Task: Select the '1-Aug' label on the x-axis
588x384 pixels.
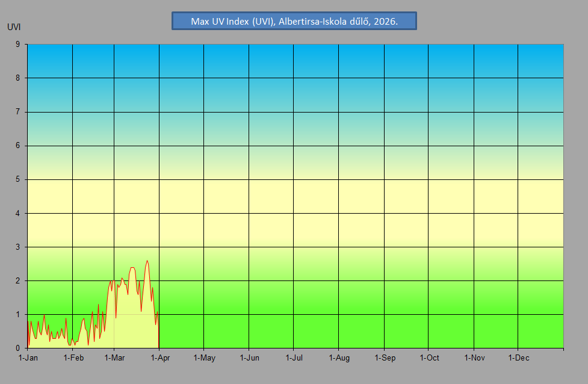Action: [x=339, y=358]
